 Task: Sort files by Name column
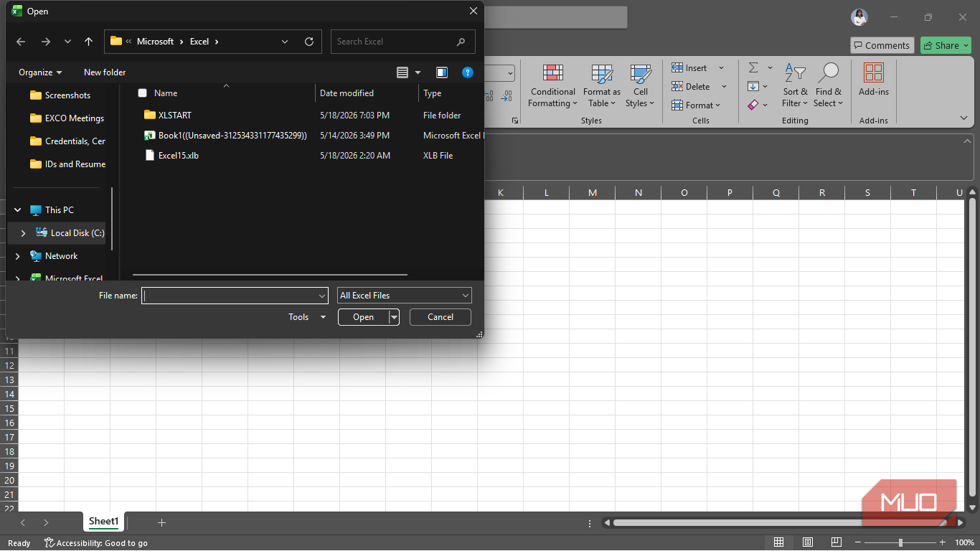tap(166, 93)
